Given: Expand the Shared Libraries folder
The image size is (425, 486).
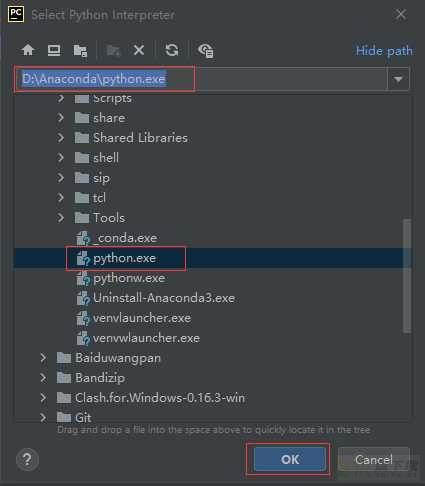Looking at the screenshot, I should [61, 138].
